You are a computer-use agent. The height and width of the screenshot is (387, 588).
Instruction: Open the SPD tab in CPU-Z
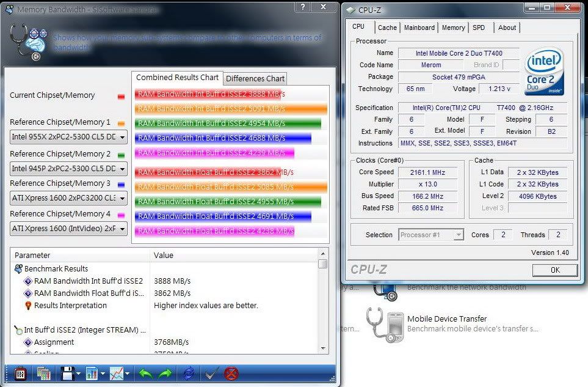pos(479,28)
